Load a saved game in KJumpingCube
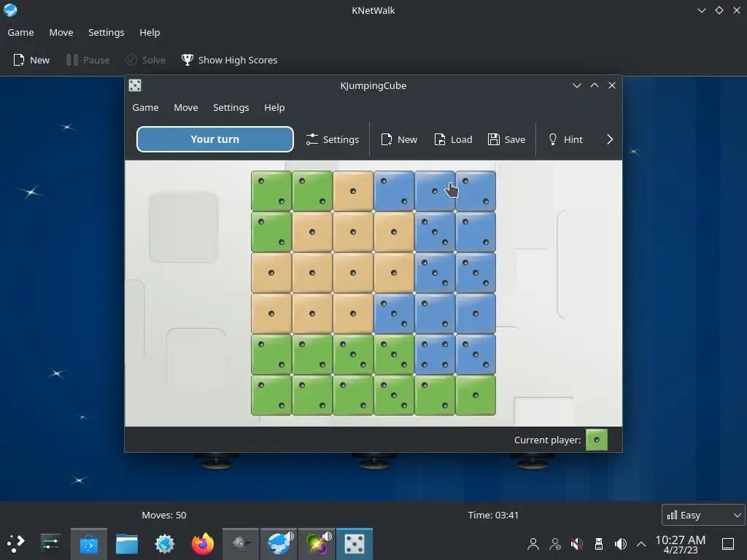Screen dimensions: 747x560 coord(453,139)
